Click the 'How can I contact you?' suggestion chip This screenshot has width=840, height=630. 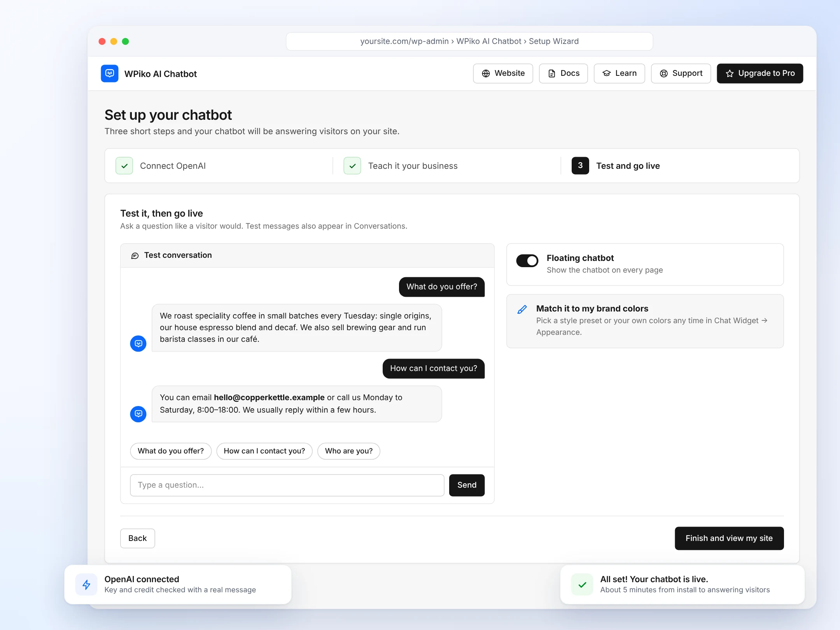(x=264, y=451)
